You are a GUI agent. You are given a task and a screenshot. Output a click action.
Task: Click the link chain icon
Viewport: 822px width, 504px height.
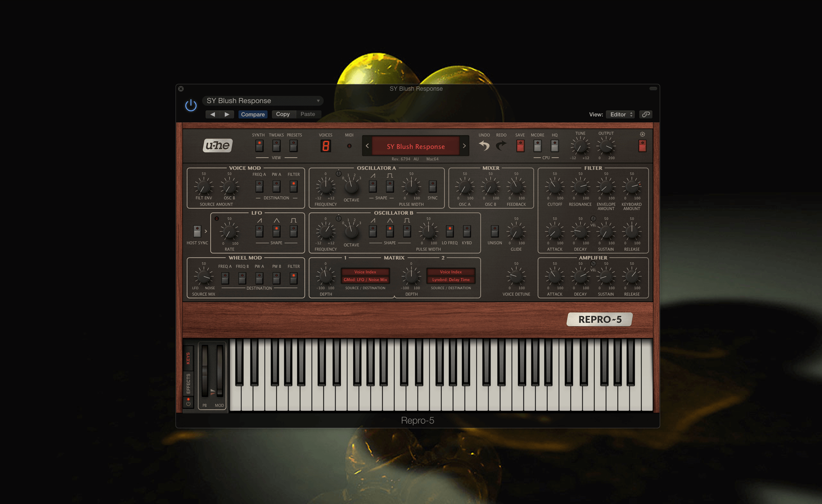(646, 114)
